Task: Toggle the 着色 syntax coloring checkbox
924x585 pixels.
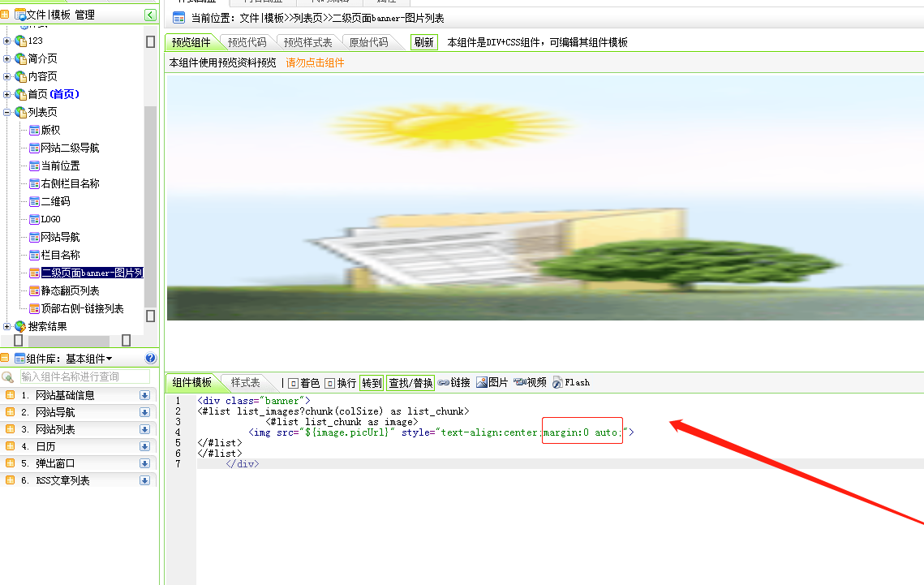Action: point(293,383)
